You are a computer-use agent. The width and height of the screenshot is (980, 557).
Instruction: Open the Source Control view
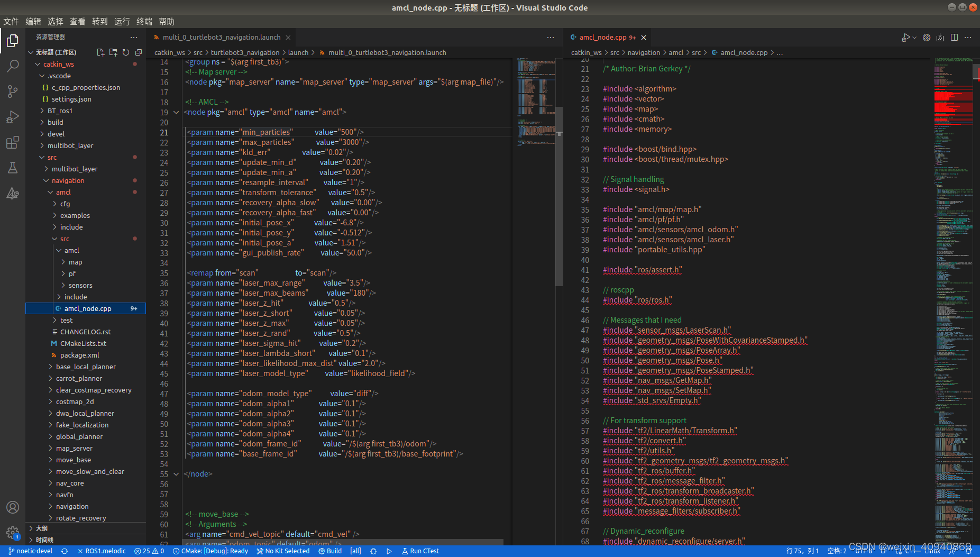tap(13, 92)
